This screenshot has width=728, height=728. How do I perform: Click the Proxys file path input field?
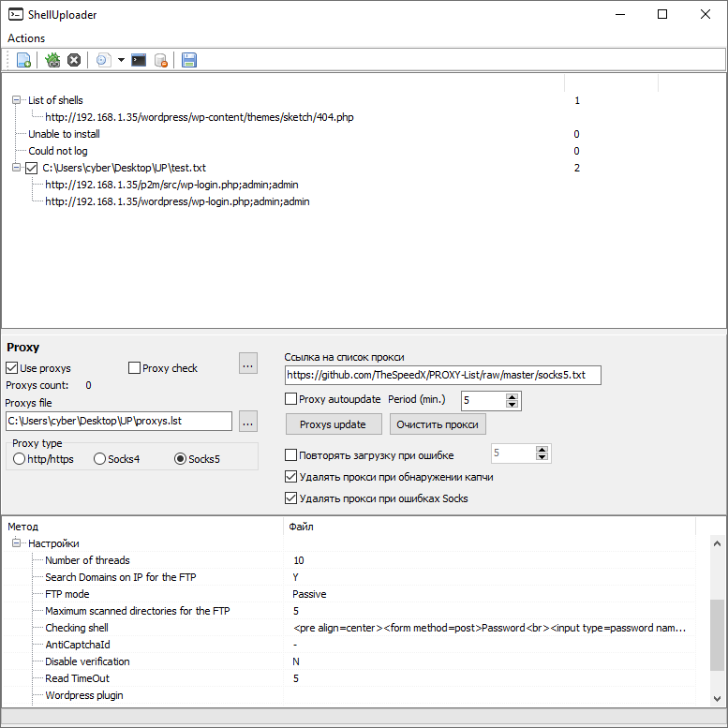point(118,422)
